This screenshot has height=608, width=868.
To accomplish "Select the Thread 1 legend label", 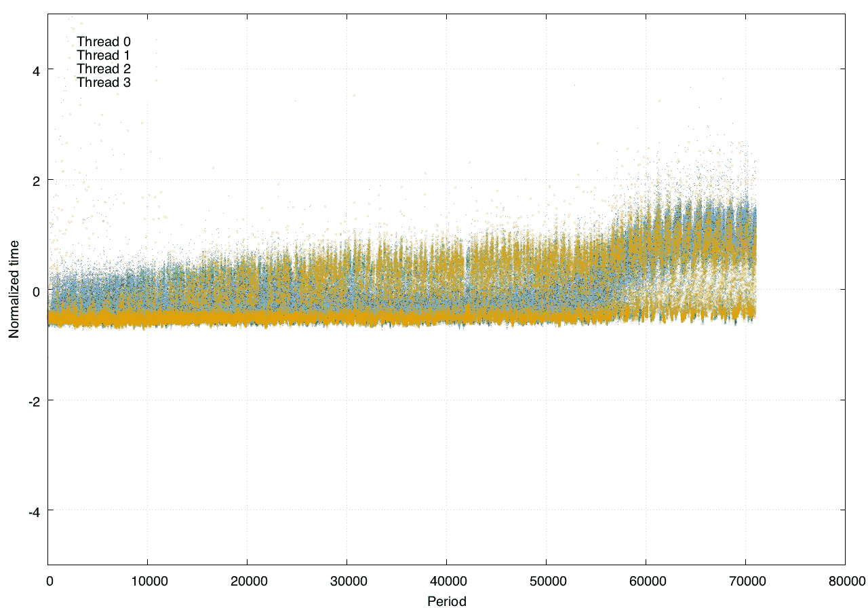I will 103,56.
